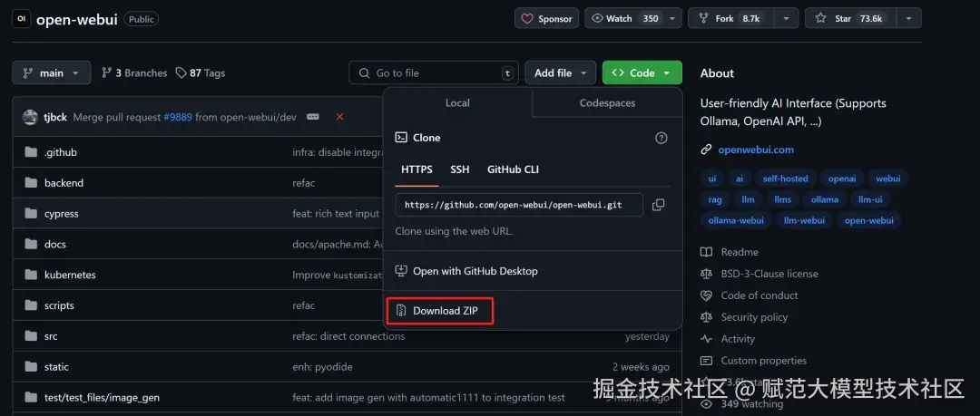Click the failed checks red X icon
980x416 pixels.
pos(340,117)
